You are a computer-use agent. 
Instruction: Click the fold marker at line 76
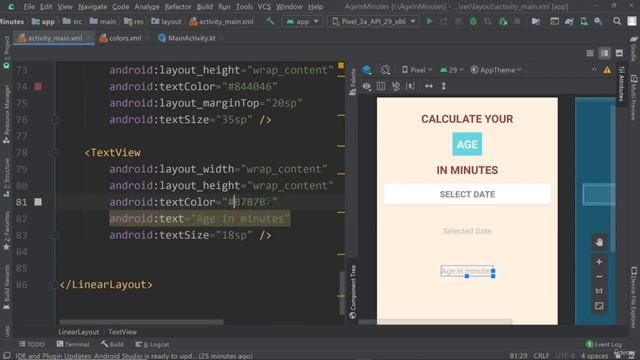55,120
